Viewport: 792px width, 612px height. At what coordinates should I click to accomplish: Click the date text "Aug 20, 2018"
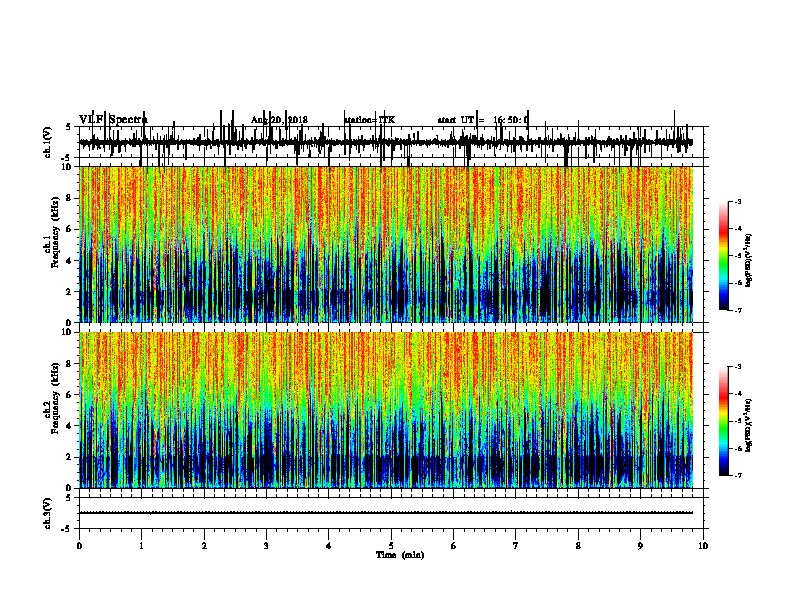279,120
